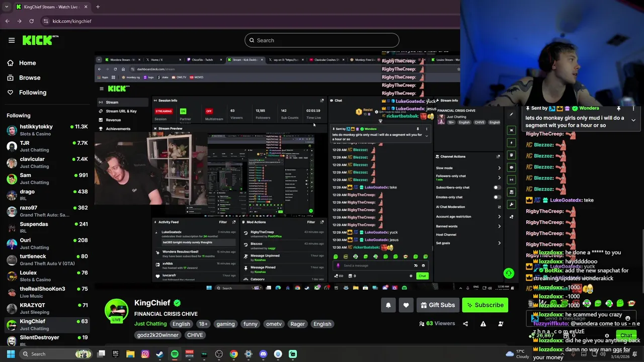Click the green Subscribe button

pyautogui.click(x=485, y=305)
